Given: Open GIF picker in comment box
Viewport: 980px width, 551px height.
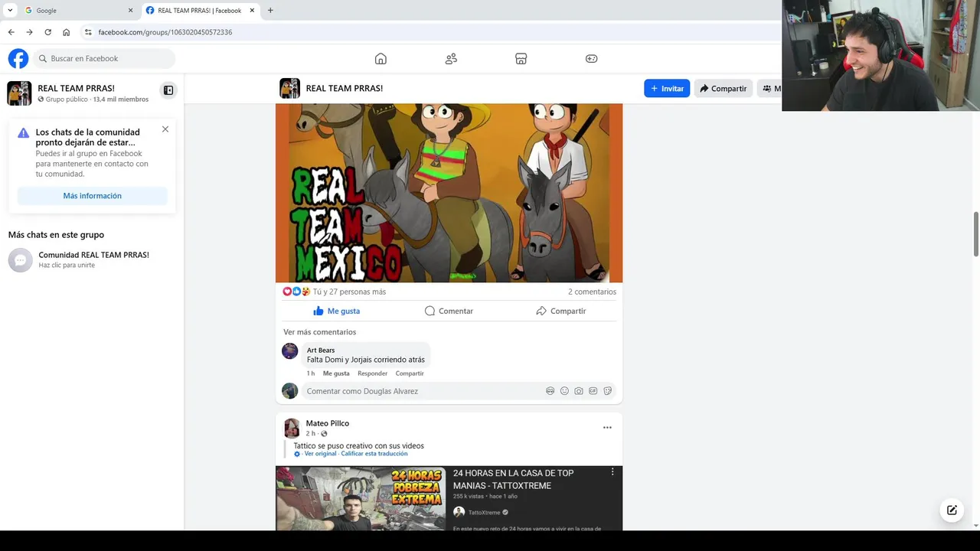Looking at the screenshot, I should pyautogui.click(x=593, y=391).
